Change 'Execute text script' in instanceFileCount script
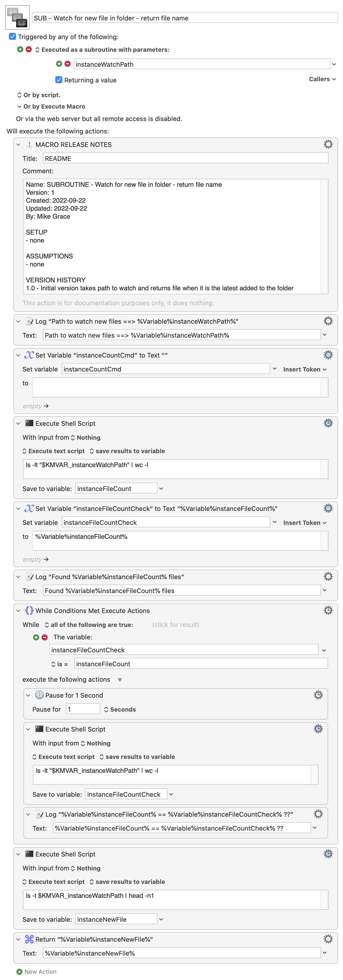The height and width of the screenshot is (980, 343). [53, 451]
